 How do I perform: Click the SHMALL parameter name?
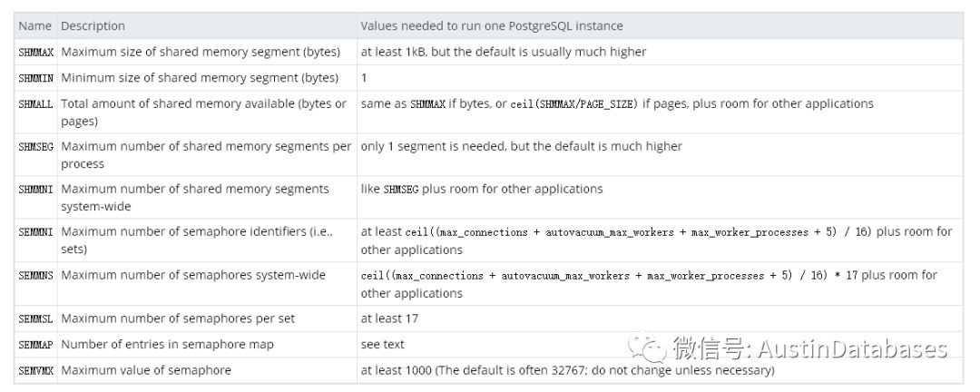34,103
